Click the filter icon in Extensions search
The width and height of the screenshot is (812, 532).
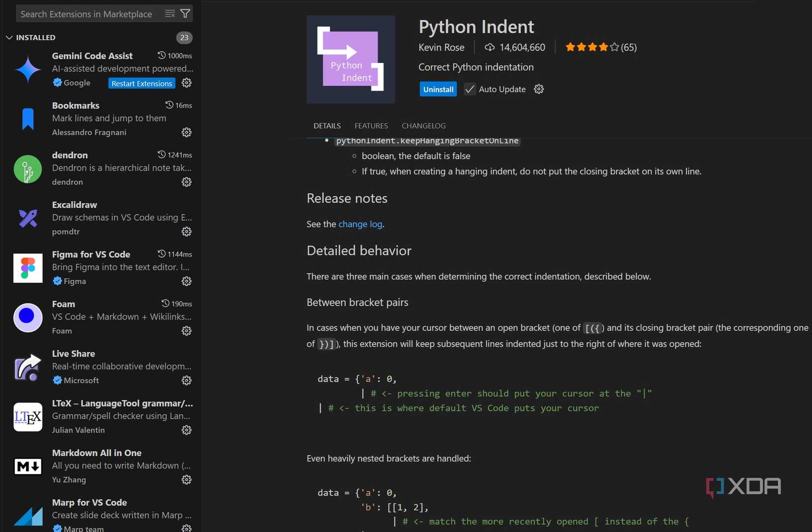[185, 13]
